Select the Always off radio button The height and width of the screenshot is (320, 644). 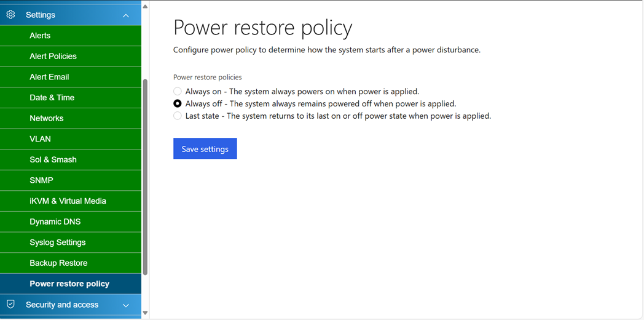pyautogui.click(x=178, y=104)
